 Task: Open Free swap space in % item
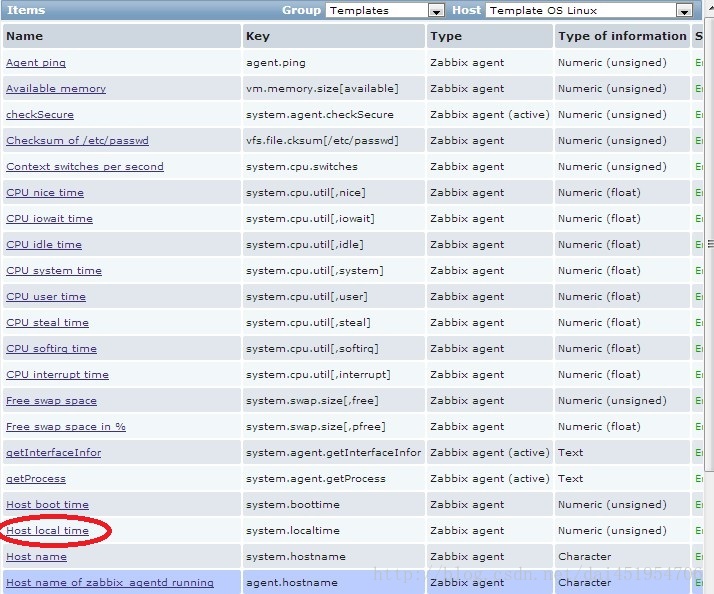66,426
